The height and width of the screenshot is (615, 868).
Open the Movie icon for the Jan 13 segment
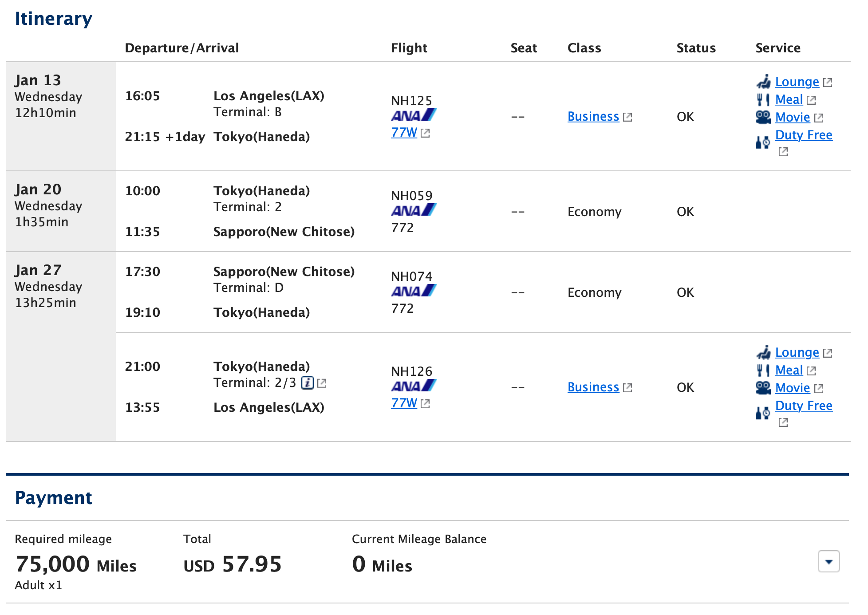(x=763, y=117)
